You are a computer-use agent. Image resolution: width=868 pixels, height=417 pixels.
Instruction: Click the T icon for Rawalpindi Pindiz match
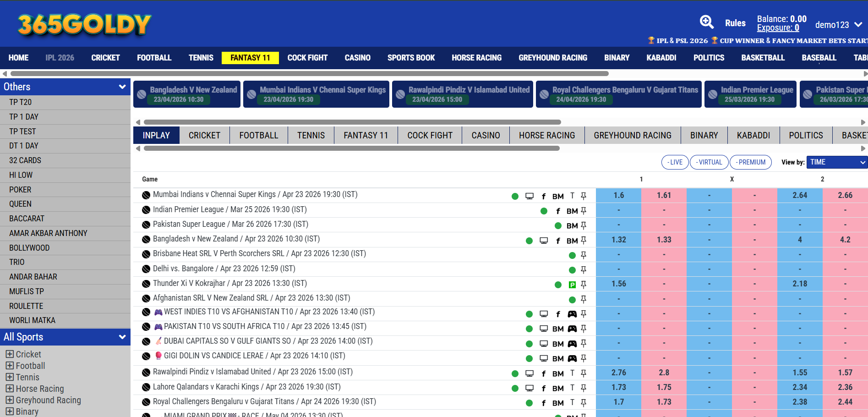coord(572,373)
